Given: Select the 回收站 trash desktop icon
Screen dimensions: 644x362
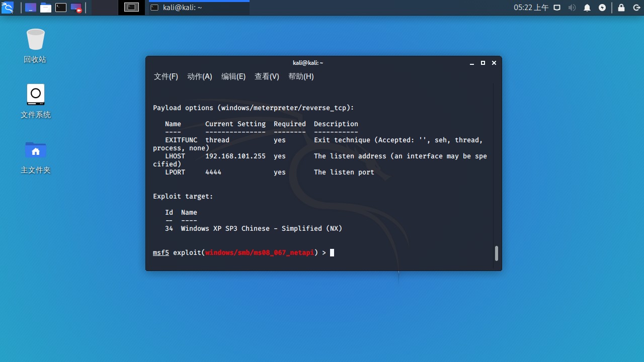Looking at the screenshot, I should (35, 45).
